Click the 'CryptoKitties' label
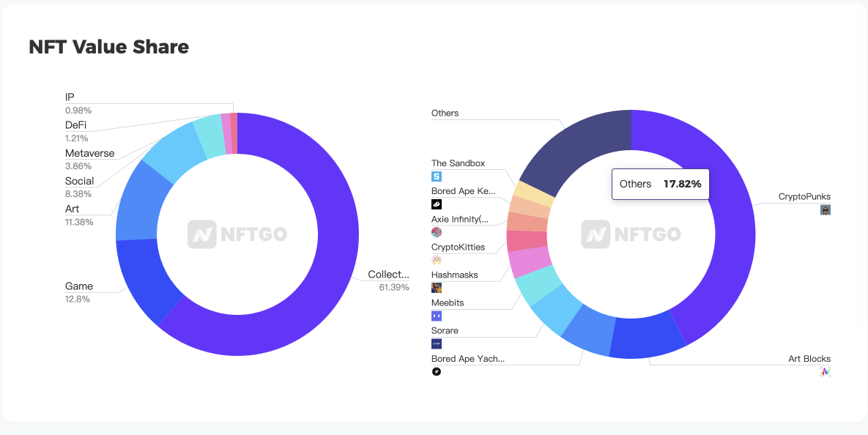868x435 pixels. [458, 247]
